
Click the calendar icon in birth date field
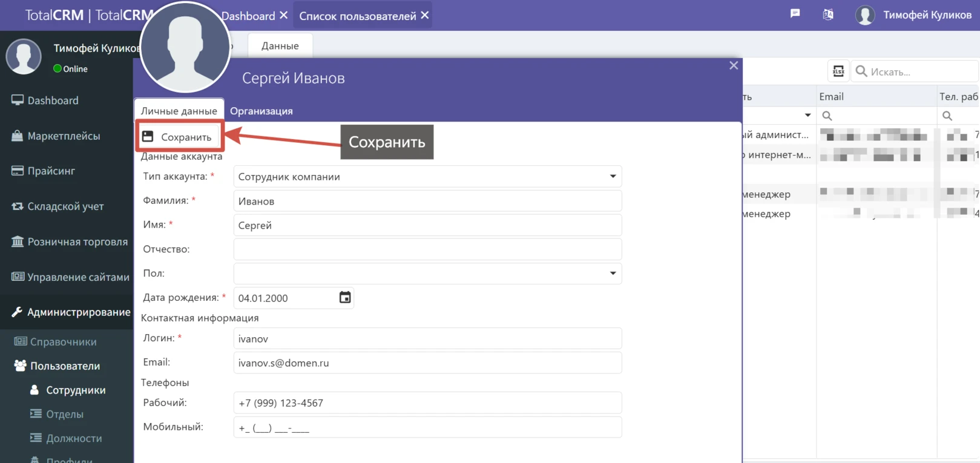click(345, 297)
